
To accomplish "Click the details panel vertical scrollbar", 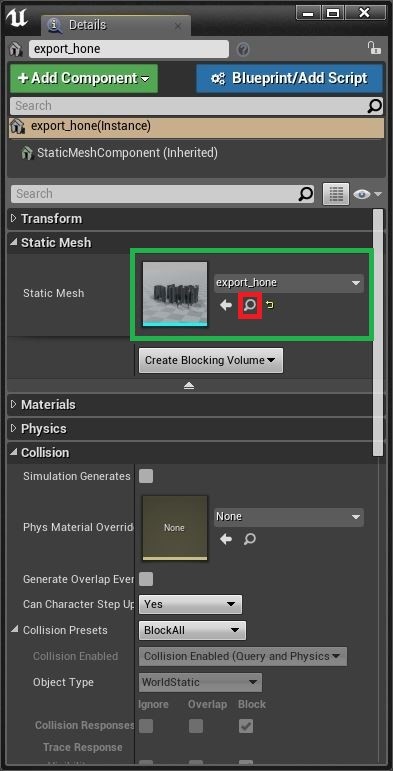I will [378, 332].
